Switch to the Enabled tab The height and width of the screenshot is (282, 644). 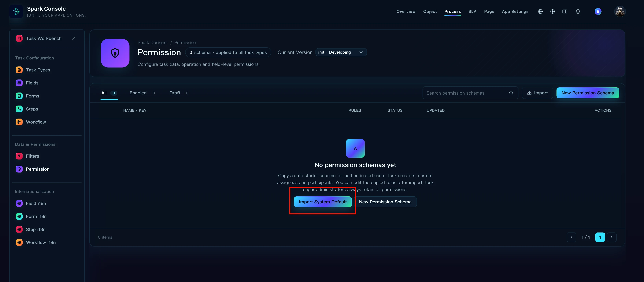click(142, 93)
